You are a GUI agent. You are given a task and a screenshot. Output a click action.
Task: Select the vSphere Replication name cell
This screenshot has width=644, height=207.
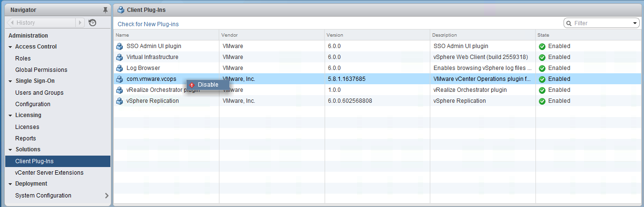coord(153,101)
